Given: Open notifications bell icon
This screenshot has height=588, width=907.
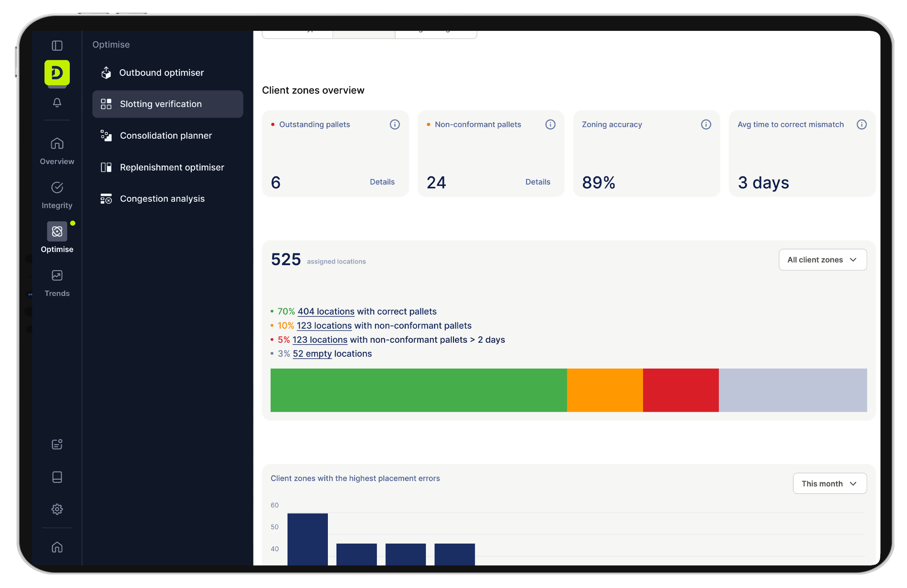Looking at the screenshot, I should pos(57,103).
